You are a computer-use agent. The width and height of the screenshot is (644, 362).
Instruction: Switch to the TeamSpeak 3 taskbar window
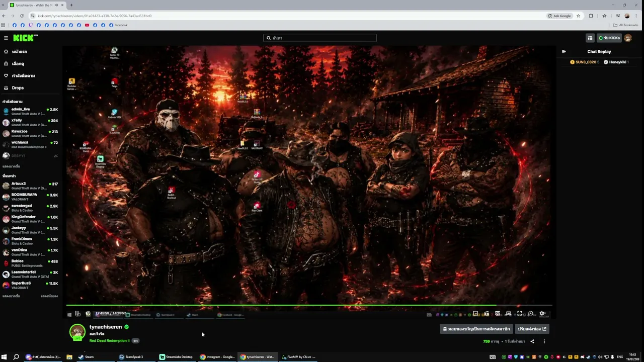136,357
